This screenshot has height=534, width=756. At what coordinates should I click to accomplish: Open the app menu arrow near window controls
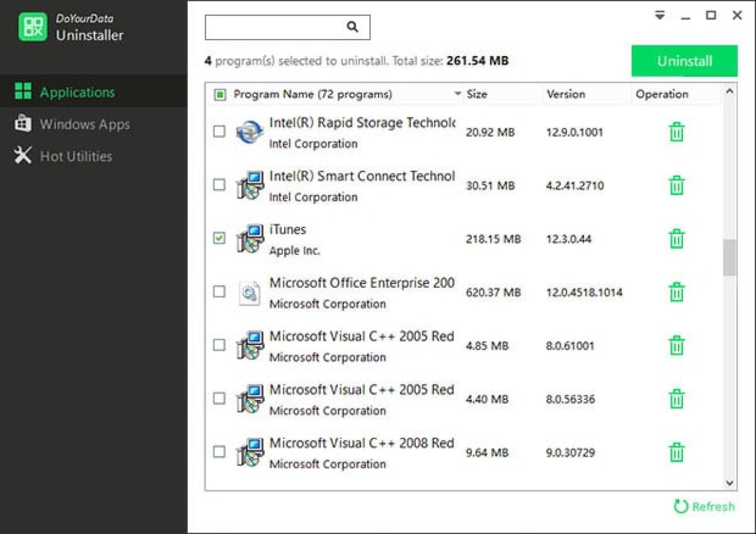659,15
